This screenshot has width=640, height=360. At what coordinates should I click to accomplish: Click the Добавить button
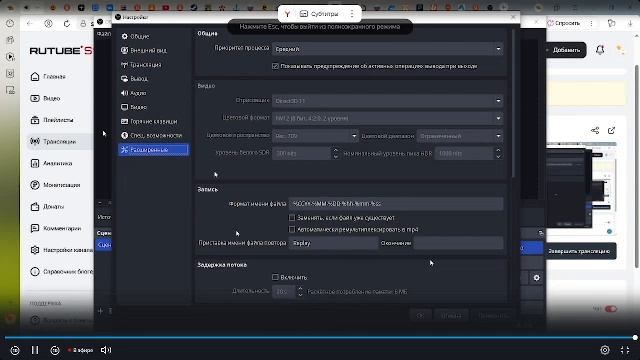(566, 50)
